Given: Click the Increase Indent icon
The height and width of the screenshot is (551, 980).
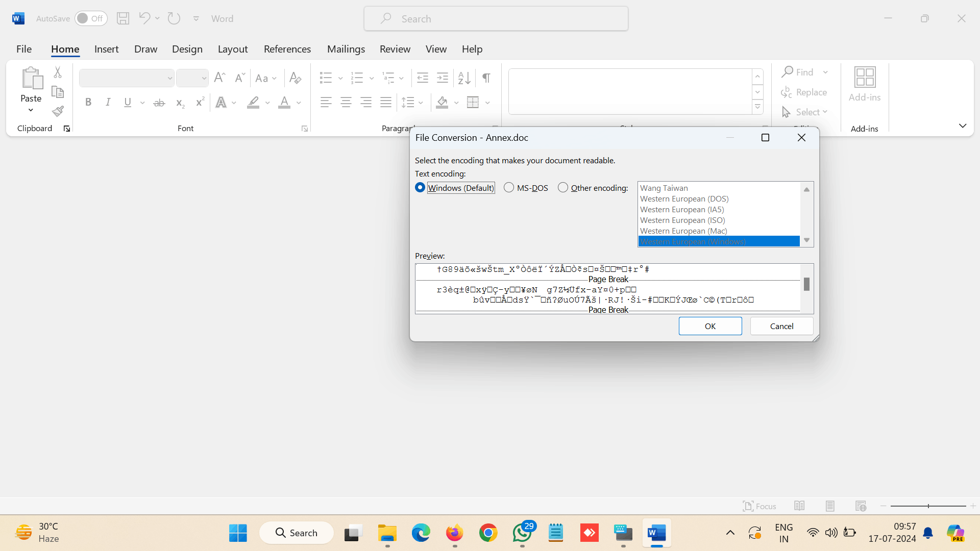Looking at the screenshot, I should tap(443, 78).
